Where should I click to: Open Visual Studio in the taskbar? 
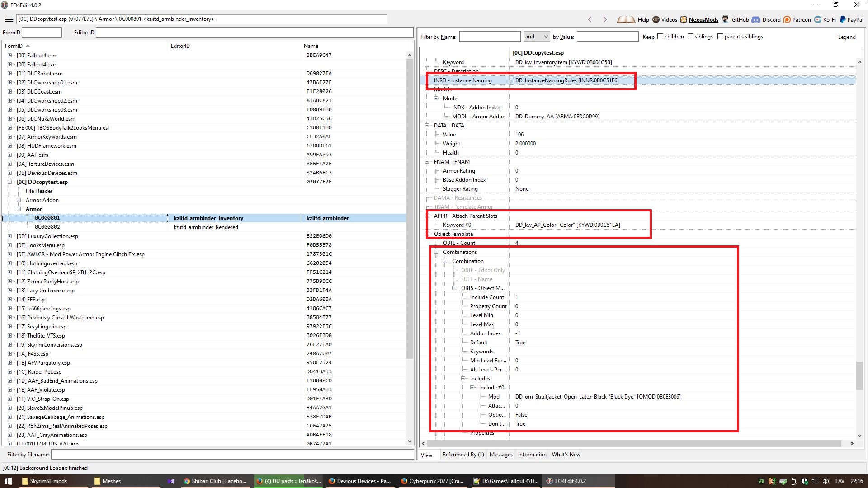(x=171, y=481)
